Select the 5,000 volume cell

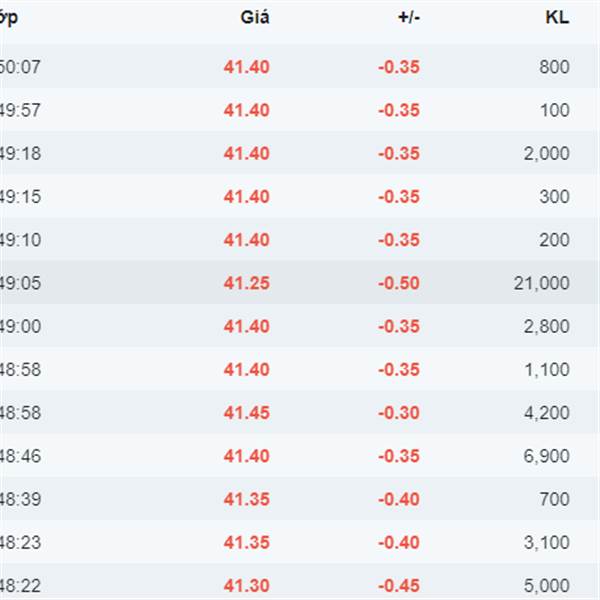547,586
